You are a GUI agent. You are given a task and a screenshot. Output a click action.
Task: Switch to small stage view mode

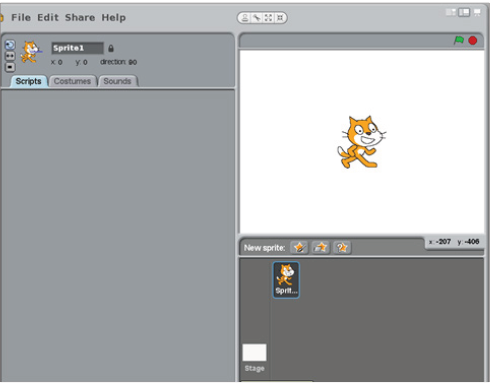point(451,13)
